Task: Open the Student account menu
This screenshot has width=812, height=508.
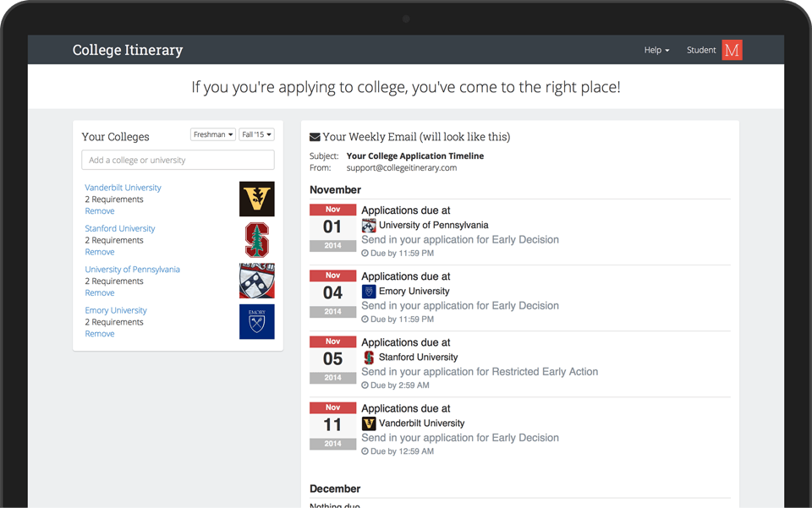Action: (x=701, y=50)
